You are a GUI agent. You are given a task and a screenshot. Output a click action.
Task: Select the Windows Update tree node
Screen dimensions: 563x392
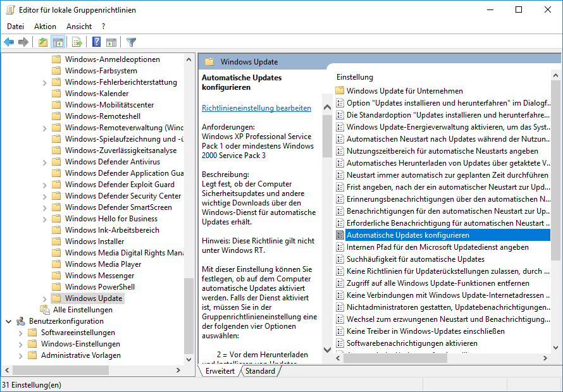click(x=92, y=298)
